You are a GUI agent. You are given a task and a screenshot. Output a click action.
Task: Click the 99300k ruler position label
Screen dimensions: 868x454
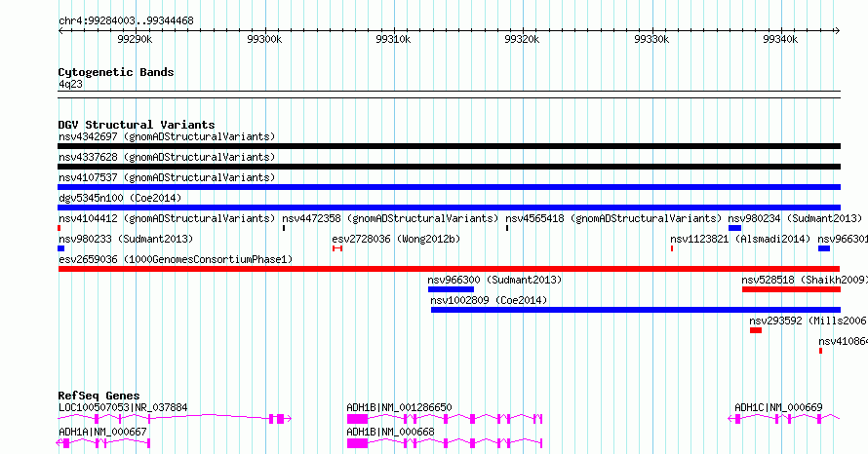(x=264, y=39)
